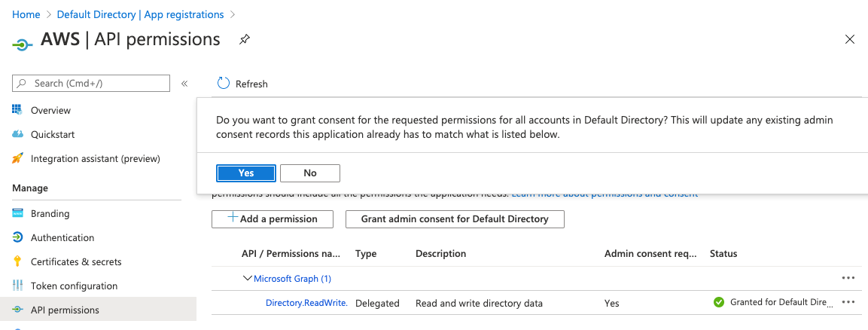
Task: Collapse the left navigation menu
Action: pyautogui.click(x=184, y=84)
